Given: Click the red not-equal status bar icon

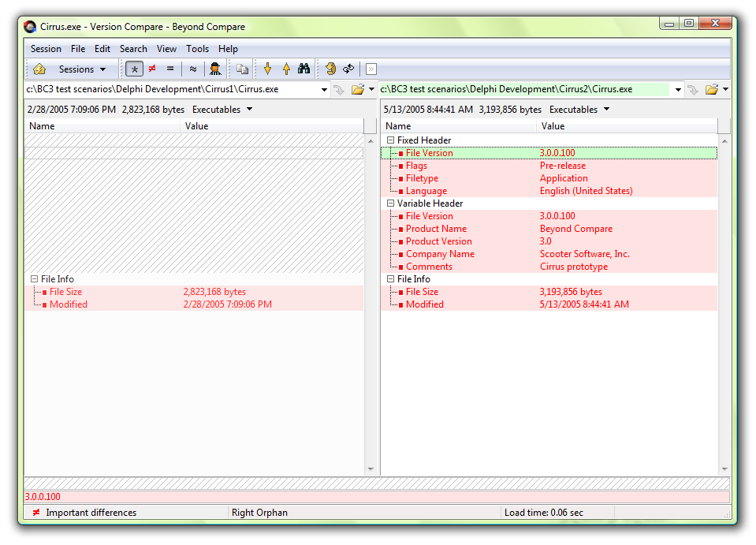Looking at the screenshot, I should (x=36, y=512).
